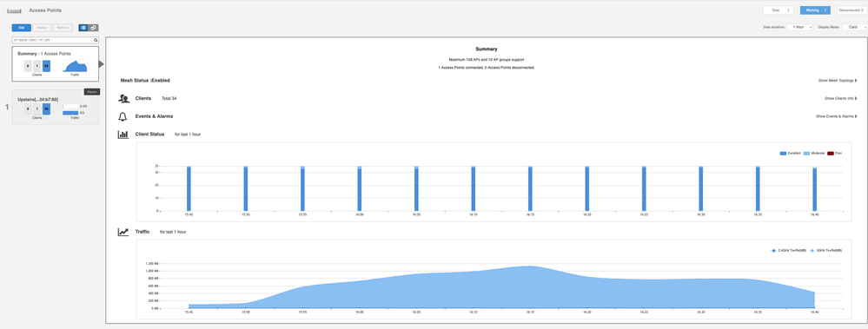Click the Clients people icon

[123, 98]
